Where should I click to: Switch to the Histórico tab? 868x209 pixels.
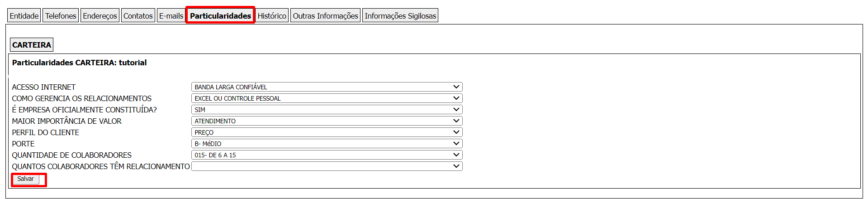tap(272, 16)
